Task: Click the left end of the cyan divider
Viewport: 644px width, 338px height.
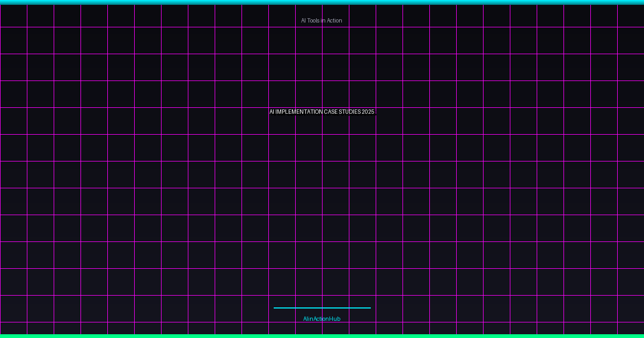Action: pos(275,308)
